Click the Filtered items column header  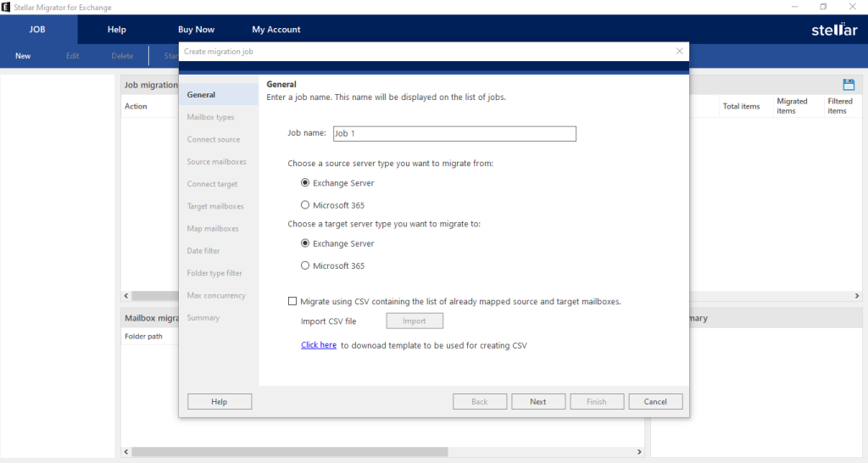coord(840,106)
